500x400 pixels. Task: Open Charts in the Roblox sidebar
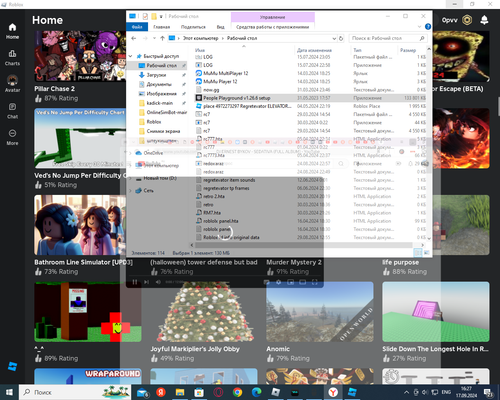(12, 57)
